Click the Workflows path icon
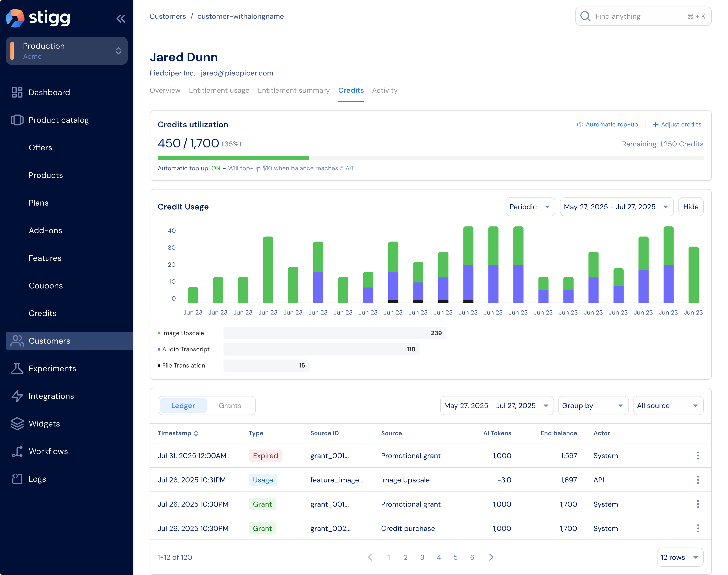Image resolution: width=728 pixels, height=575 pixels. click(17, 451)
